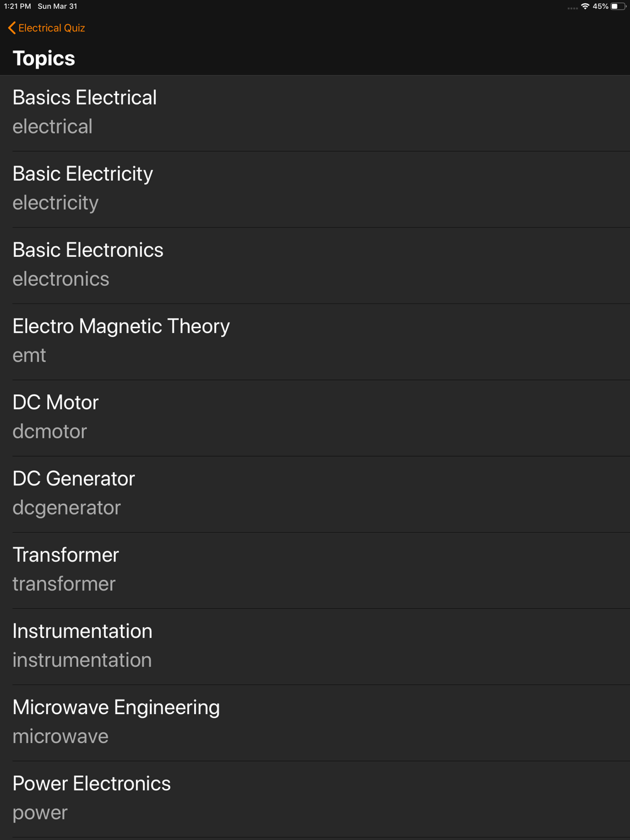630x840 pixels.
Task: Tap the battery indicator icon
Action: coord(618,6)
